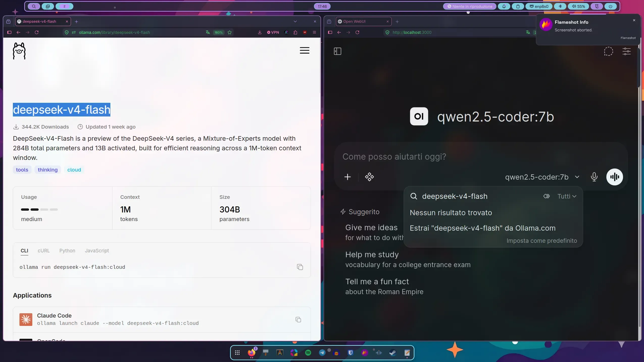Launch Steam from the dock
The image size is (644, 362).
pos(393,353)
